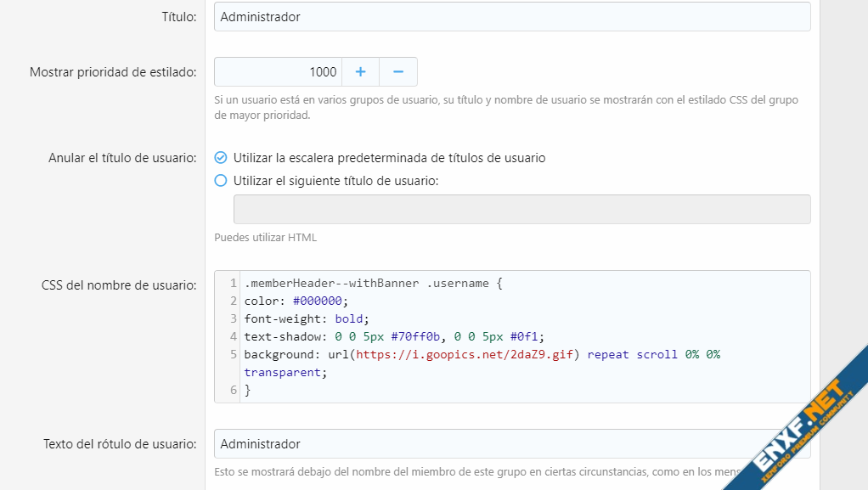The image size is (868, 490).
Task: Click the "CSS del nombre de usuario" label
Action: coord(119,285)
